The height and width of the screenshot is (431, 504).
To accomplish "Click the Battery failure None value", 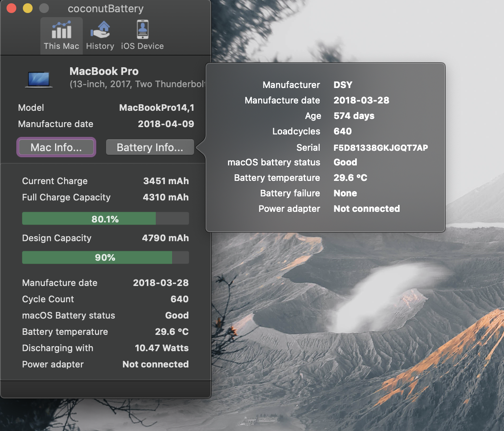I will point(345,193).
